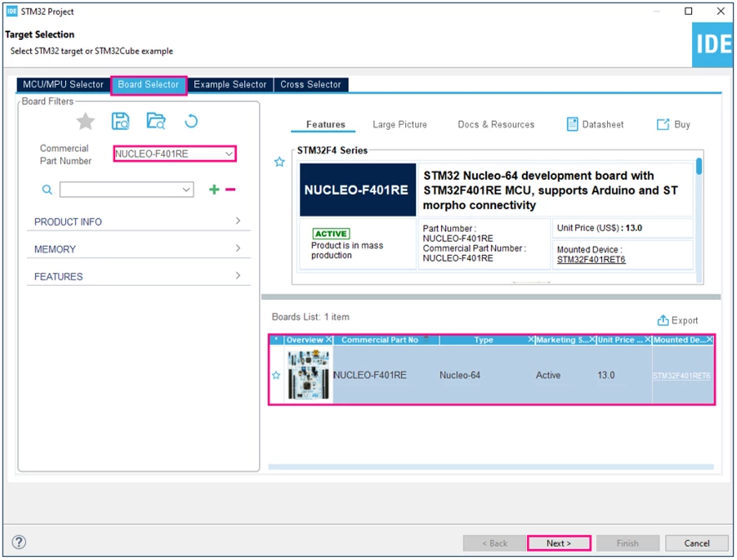The height and width of the screenshot is (560, 737).
Task: Click the boards list horizontal scrollbar
Action: click(x=491, y=467)
